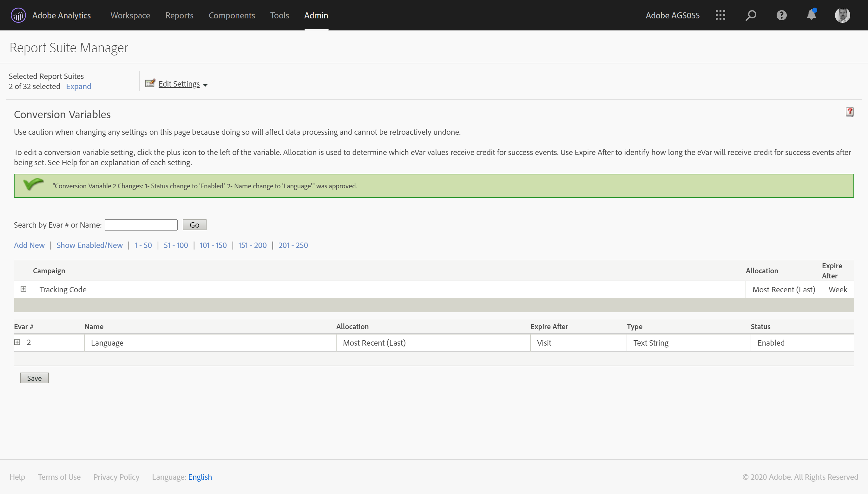This screenshot has width=868, height=494.
Task: Focus the Search by Evar input field
Action: pyautogui.click(x=141, y=225)
